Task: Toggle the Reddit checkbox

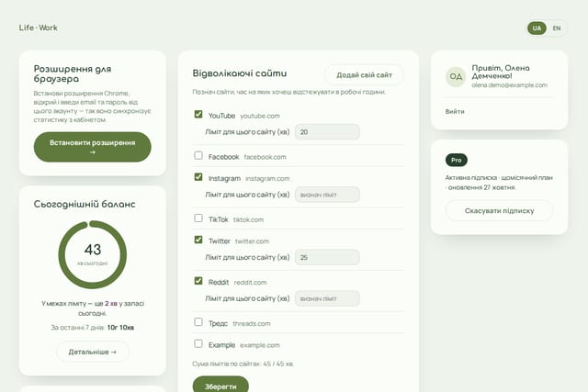Action: point(198,281)
